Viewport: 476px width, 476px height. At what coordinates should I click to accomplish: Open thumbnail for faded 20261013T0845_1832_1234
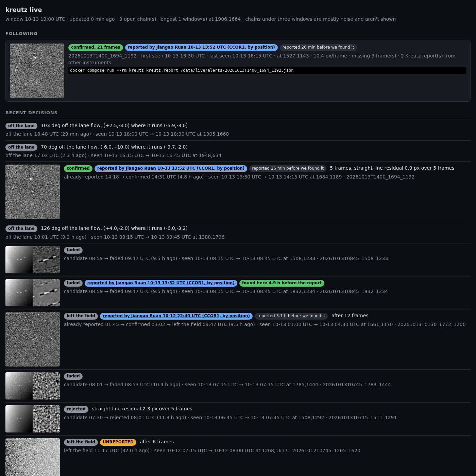click(x=33, y=293)
